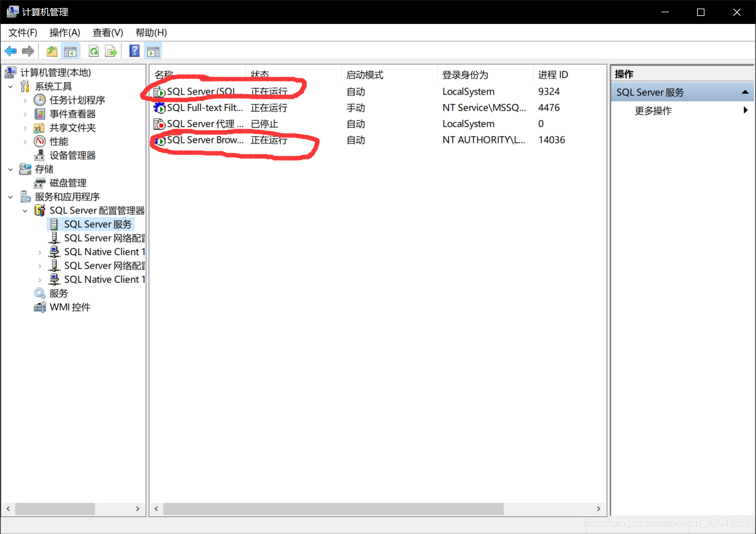Image resolution: width=756 pixels, height=534 pixels.
Task: Collapse the 系统工具 tree node
Action: (10, 86)
